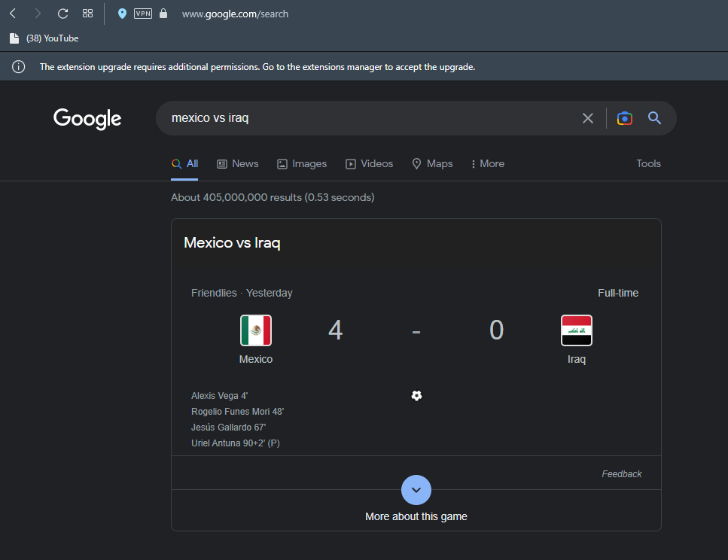The height and width of the screenshot is (560, 728).
Task: Click scorer Jesús Gallardo 67'
Action: tap(228, 428)
